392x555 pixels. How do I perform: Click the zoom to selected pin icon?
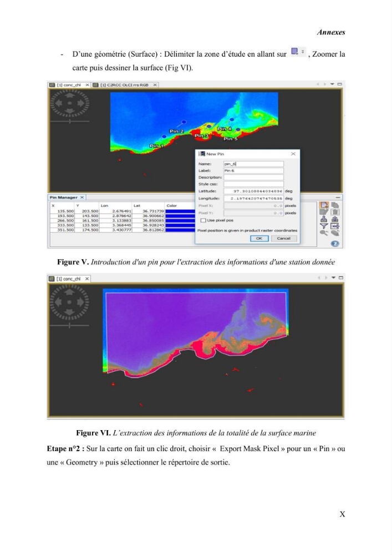[x=324, y=233]
